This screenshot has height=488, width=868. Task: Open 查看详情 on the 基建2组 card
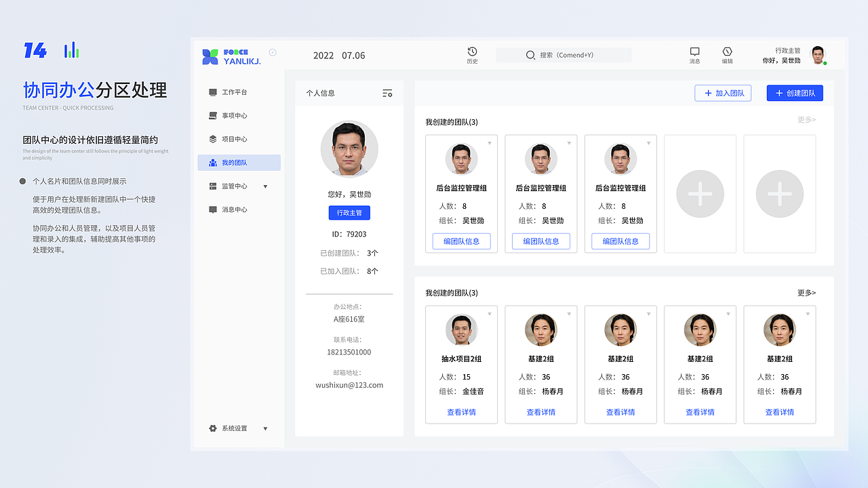click(x=540, y=411)
